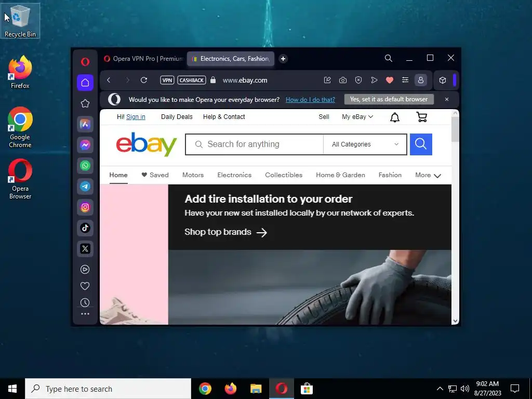Open the All Categories dropdown

pos(365,144)
